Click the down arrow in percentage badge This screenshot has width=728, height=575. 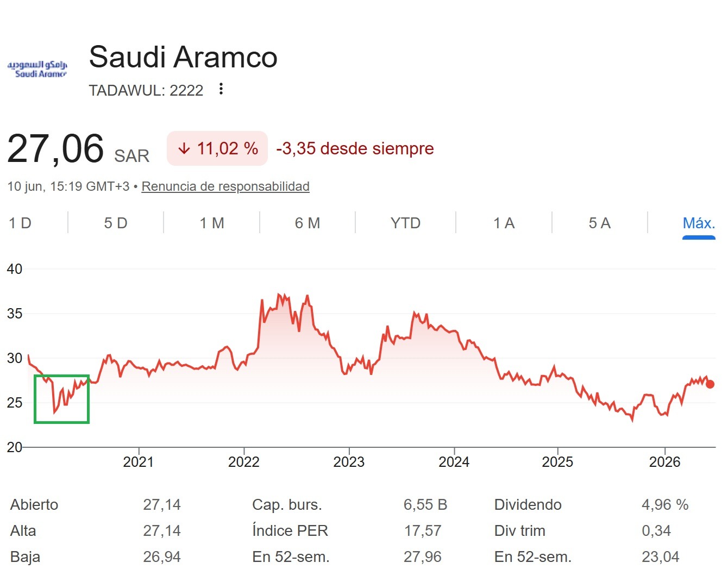click(184, 148)
